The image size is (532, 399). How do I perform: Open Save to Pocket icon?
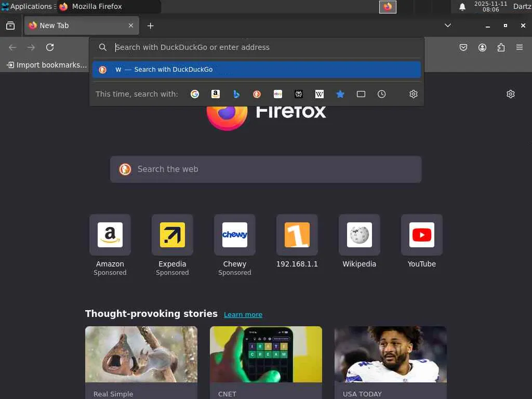click(x=463, y=47)
